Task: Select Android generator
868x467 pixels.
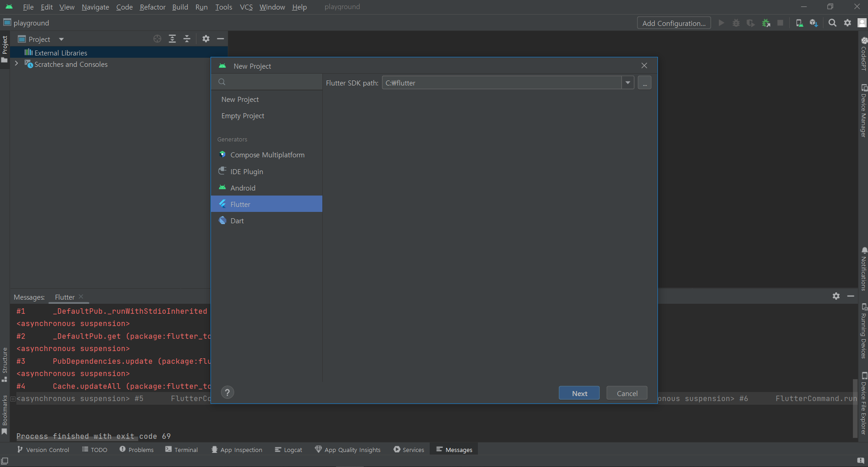Action: pos(266,188)
